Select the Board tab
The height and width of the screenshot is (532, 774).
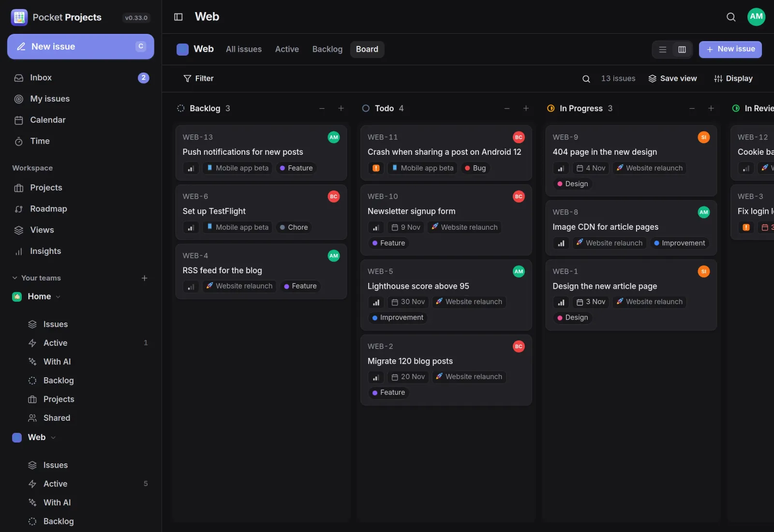367,49
